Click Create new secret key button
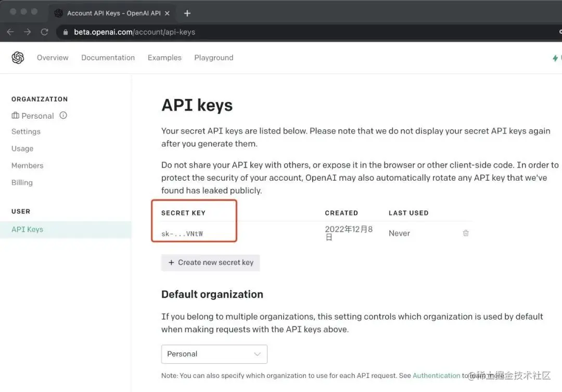The height and width of the screenshot is (392, 562). [x=210, y=262]
